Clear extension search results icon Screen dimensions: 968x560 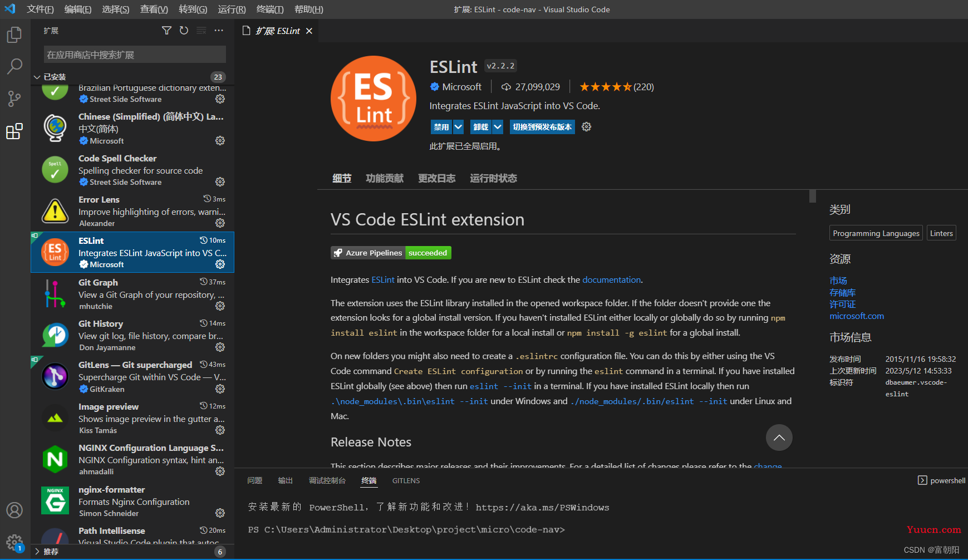tap(202, 31)
